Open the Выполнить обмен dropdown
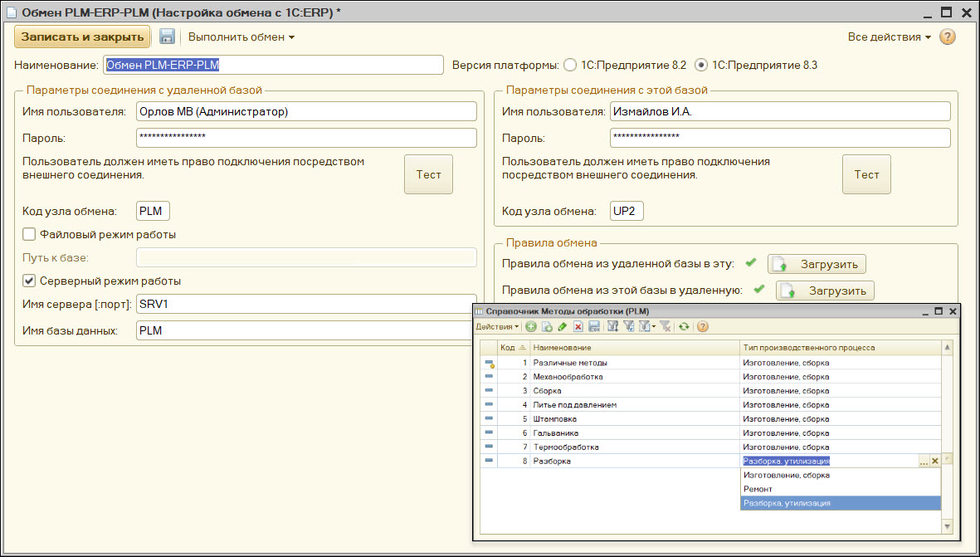 [241, 37]
